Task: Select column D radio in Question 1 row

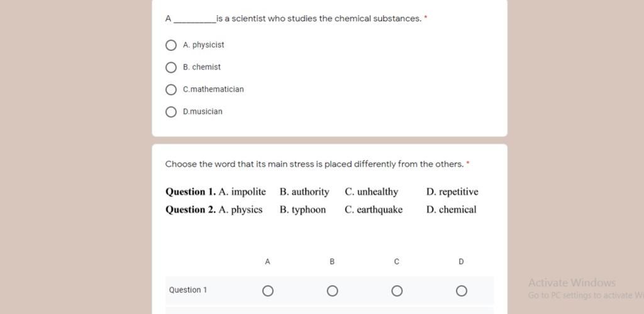Action: tap(461, 291)
